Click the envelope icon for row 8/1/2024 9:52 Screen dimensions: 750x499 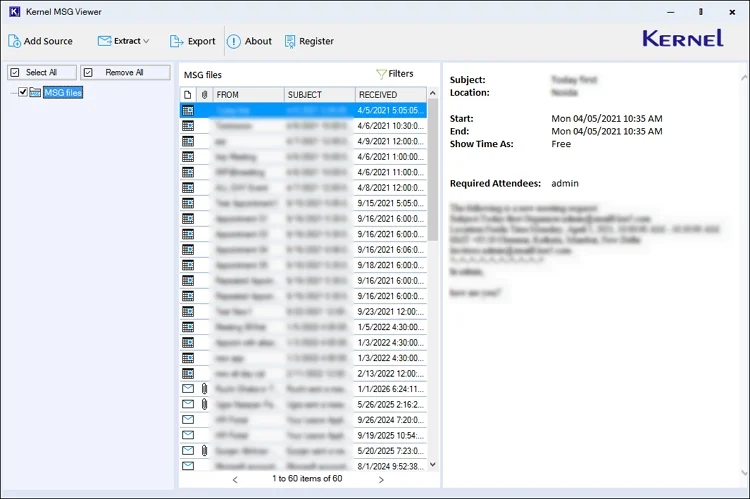point(188,466)
